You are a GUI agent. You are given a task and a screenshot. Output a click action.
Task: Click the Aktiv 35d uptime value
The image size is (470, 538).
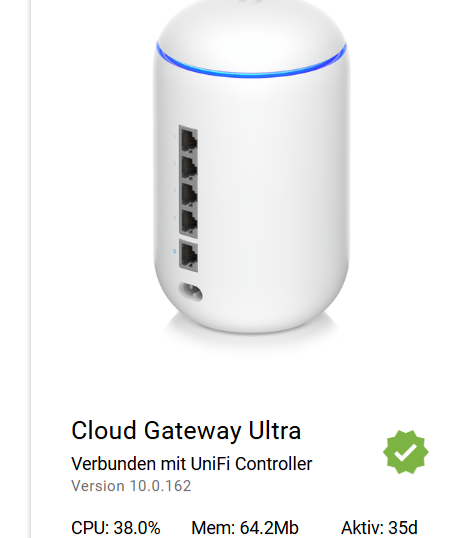coord(379,527)
